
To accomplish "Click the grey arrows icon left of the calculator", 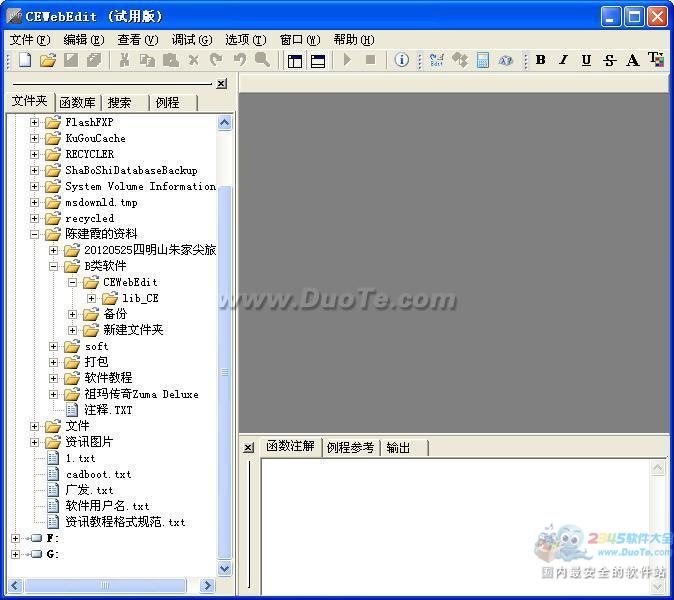I will click(460, 60).
